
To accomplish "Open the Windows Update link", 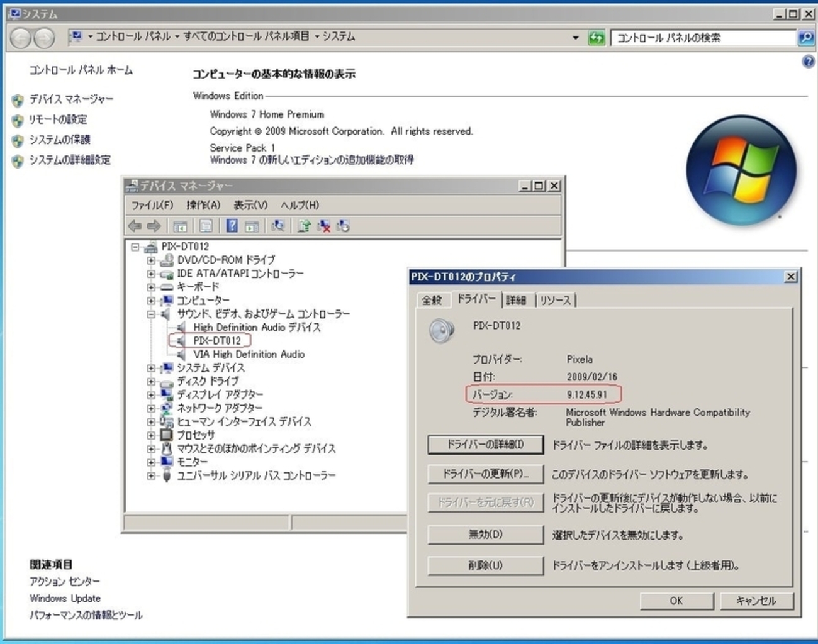I will [x=65, y=599].
